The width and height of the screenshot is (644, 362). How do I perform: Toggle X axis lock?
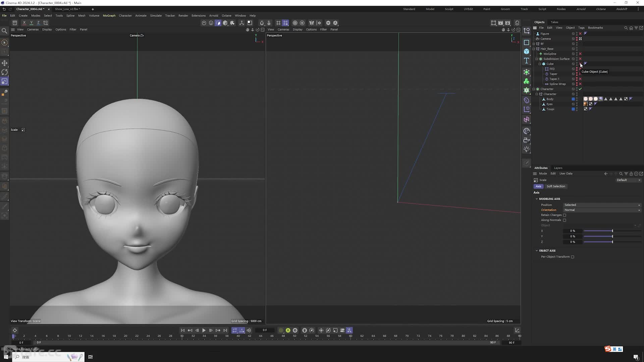pyautogui.click(x=24, y=23)
